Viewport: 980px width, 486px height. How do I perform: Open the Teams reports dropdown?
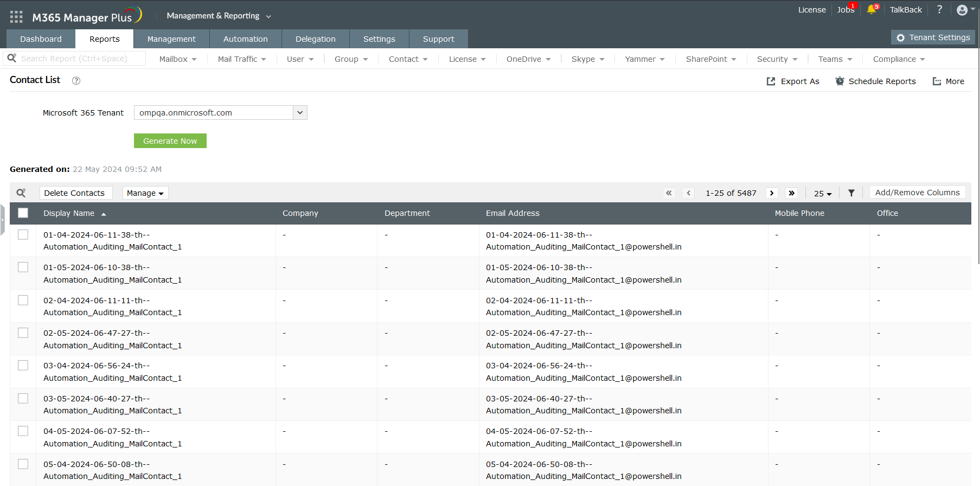click(x=835, y=59)
